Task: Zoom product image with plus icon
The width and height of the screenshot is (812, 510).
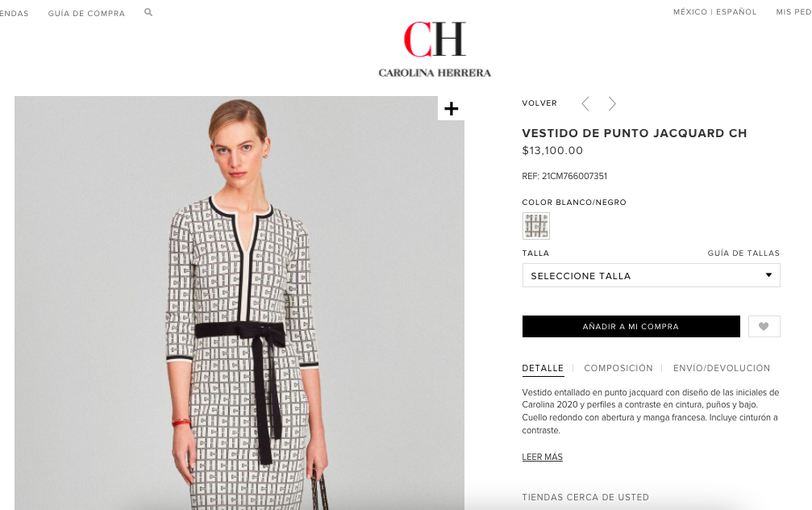Action: [x=451, y=108]
